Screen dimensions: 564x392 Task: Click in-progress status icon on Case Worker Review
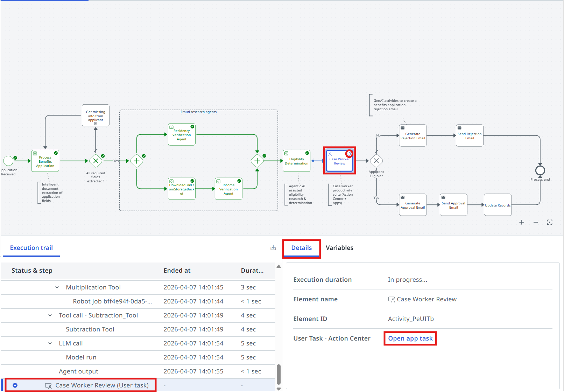point(349,154)
